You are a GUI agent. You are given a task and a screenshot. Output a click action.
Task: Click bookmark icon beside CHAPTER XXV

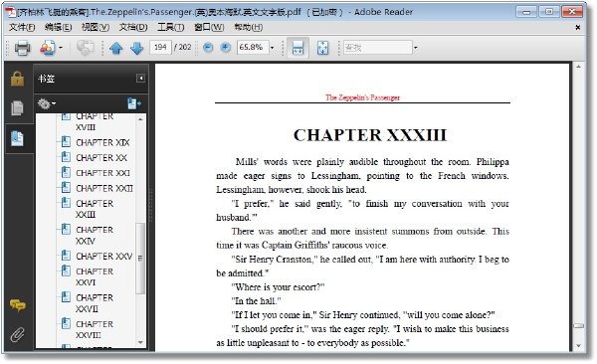[x=66, y=256]
